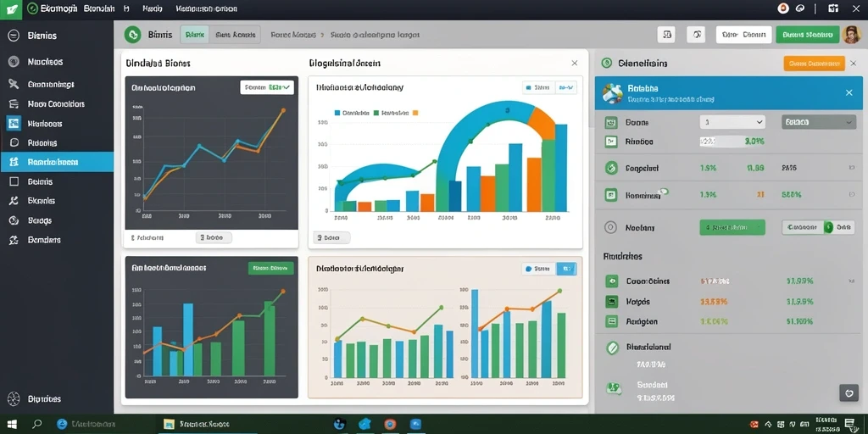
Task: Toggle the small switch next to 'Honoimen'
Action: point(663,192)
